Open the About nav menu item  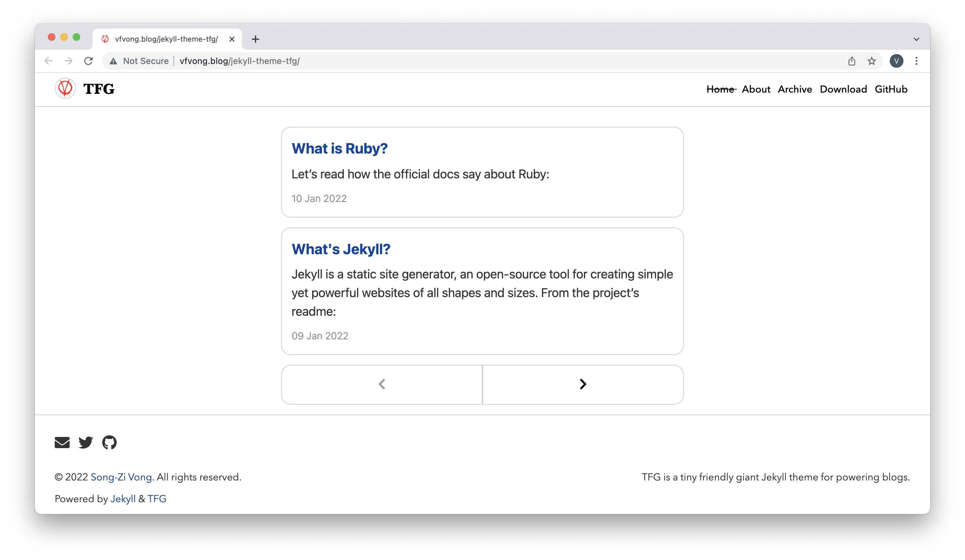[x=756, y=89]
